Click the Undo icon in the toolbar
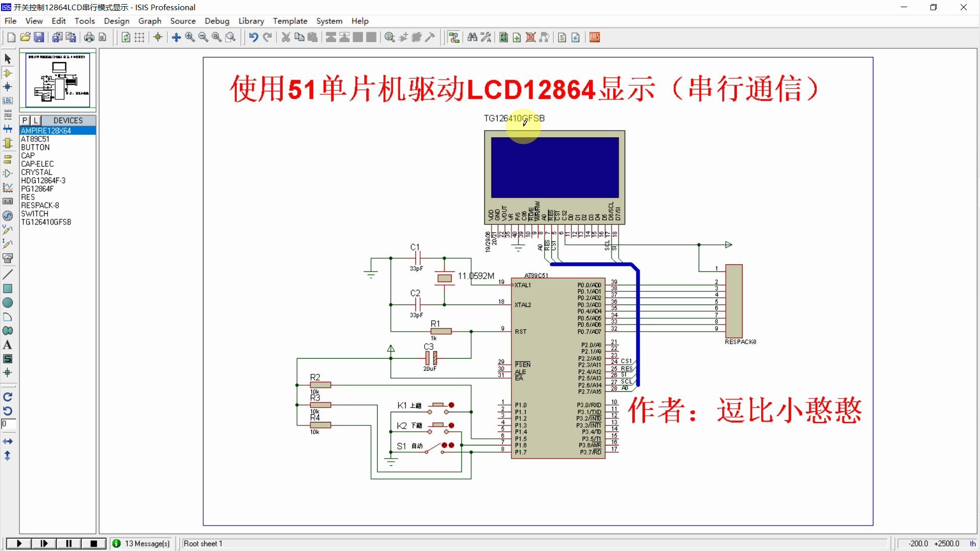Image resolution: width=980 pixels, height=551 pixels. (254, 37)
